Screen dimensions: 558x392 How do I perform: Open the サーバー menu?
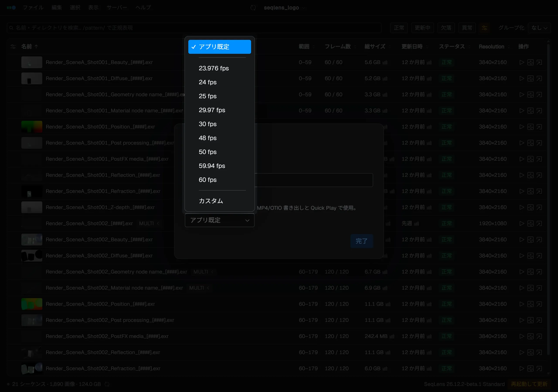117,8
